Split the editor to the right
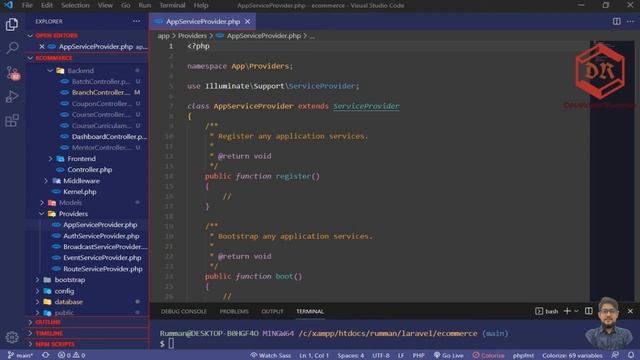This screenshot has height=360, width=640. pos(616,21)
